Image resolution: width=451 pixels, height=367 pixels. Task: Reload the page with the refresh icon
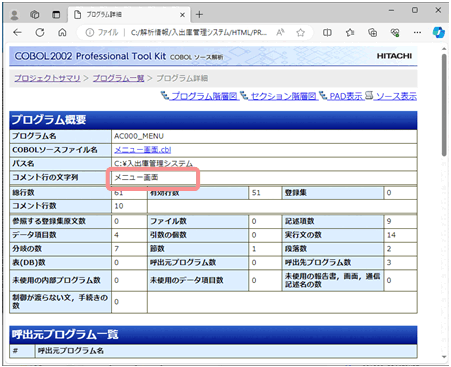pyautogui.click(x=40, y=32)
